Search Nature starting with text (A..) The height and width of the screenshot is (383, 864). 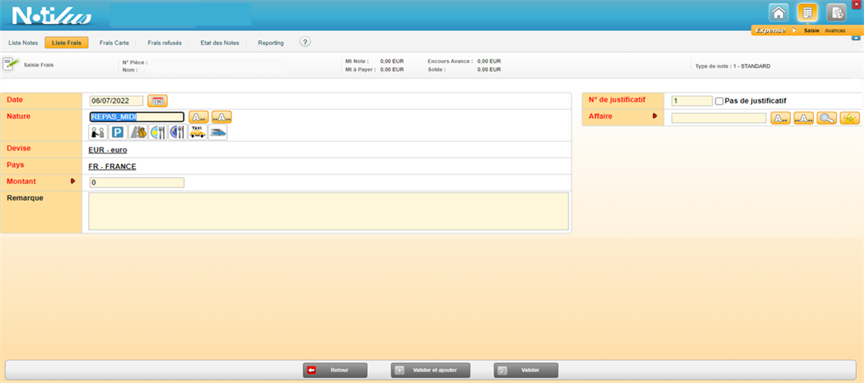point(198,117)
